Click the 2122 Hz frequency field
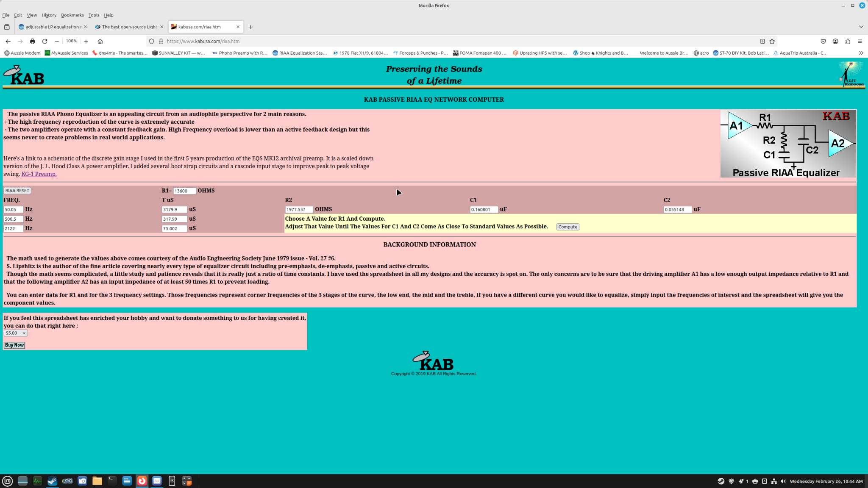 [x=14, y=228]
